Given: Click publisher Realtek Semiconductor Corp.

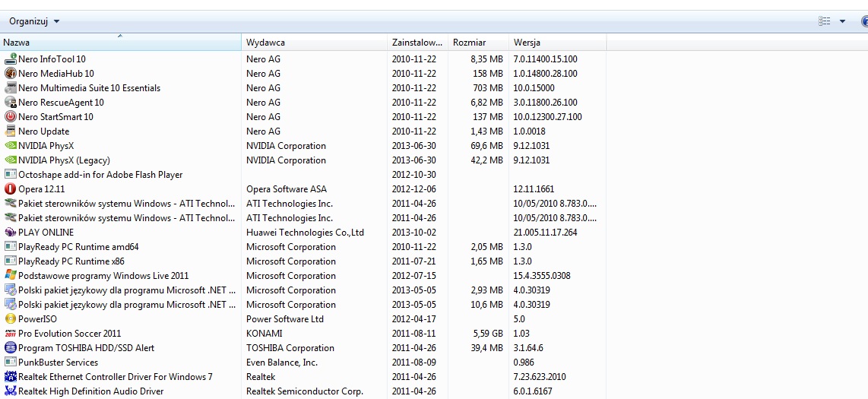Looking at the screenshot, I should point(305,391).
